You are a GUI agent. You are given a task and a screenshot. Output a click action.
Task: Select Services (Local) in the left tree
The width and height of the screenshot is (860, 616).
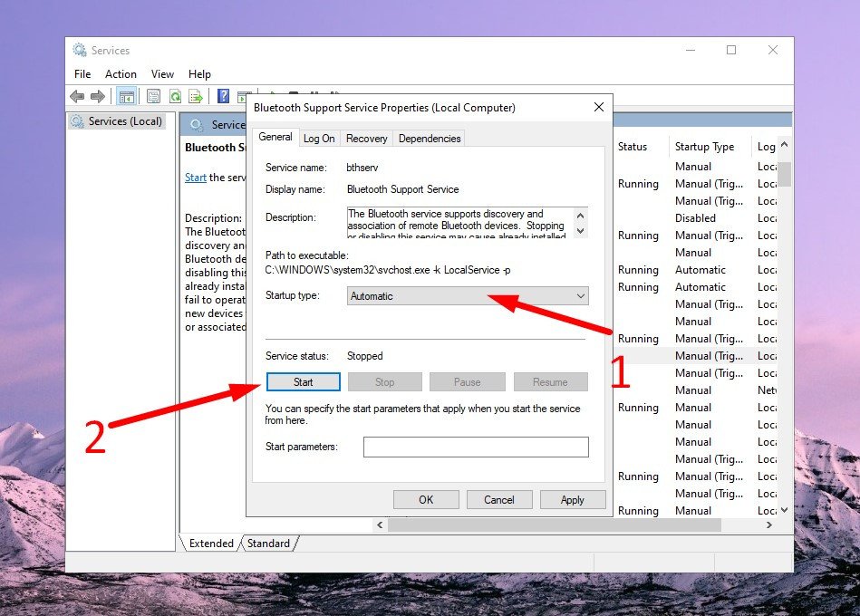pyautogui.click(x=124, y=121)
